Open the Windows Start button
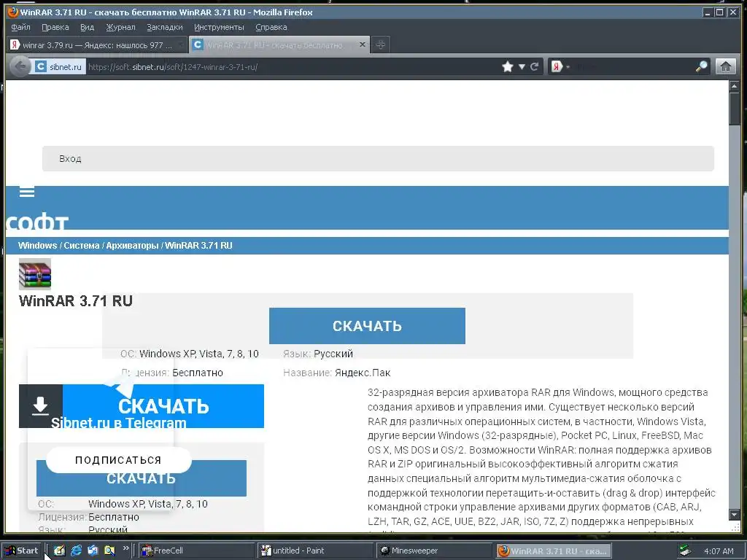The width and height of the screenshot is (747, 560). click(x=21, y=551)
